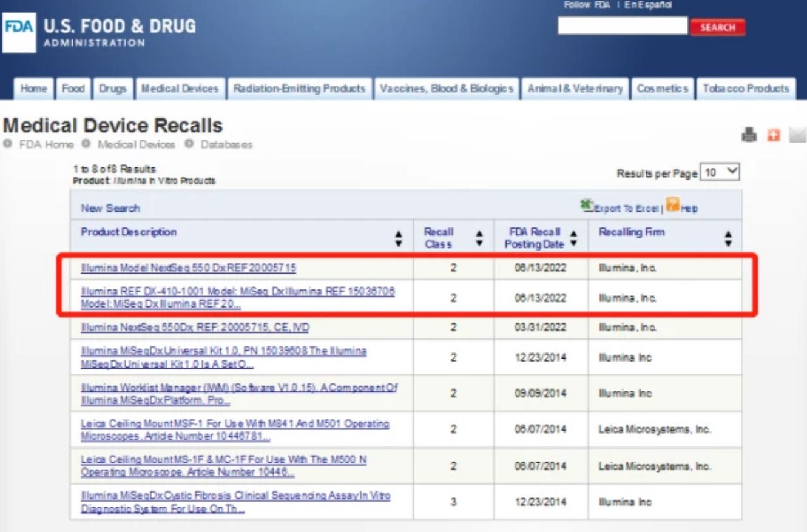807x532 pixels.
Task: Open Help via question mark icon
Action: pos(672,205)
